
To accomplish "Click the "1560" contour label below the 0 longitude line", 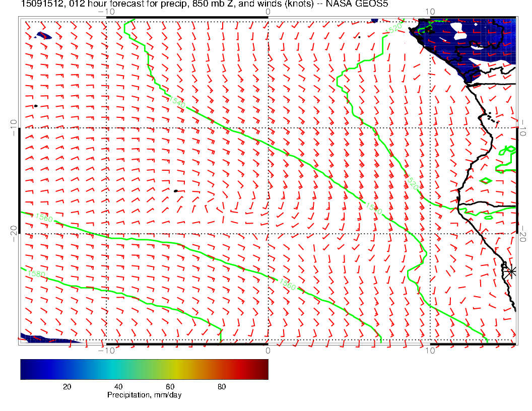I will (x=288, y=284).
